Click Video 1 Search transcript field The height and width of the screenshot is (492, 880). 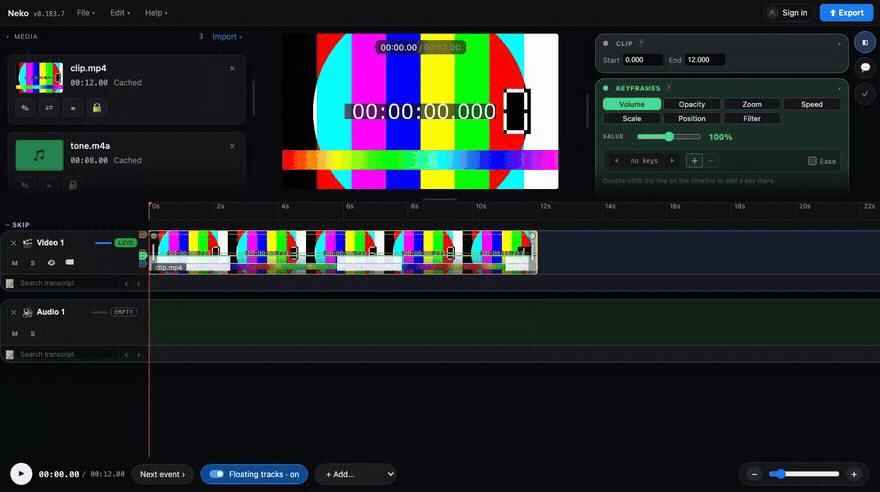pyautogui.click(x=67, y=283)
